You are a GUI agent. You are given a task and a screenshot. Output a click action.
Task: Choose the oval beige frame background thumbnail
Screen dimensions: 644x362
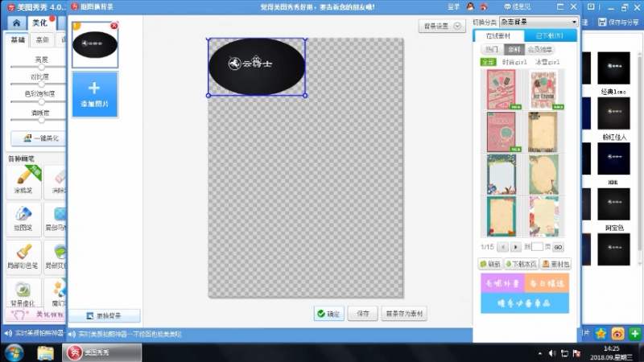543,175
